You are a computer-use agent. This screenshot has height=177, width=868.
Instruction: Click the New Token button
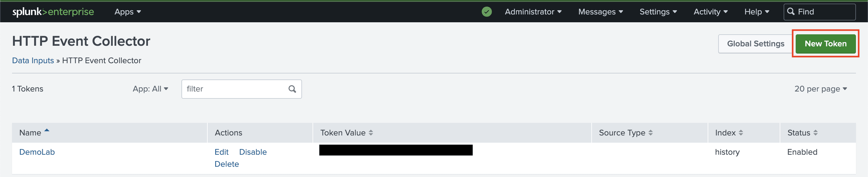[x=825, y=44]
